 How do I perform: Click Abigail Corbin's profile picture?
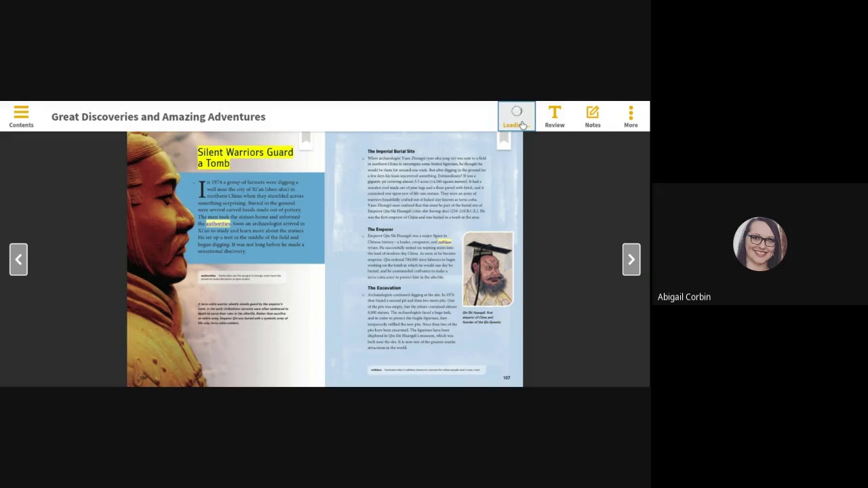click(x=759, y=243)
